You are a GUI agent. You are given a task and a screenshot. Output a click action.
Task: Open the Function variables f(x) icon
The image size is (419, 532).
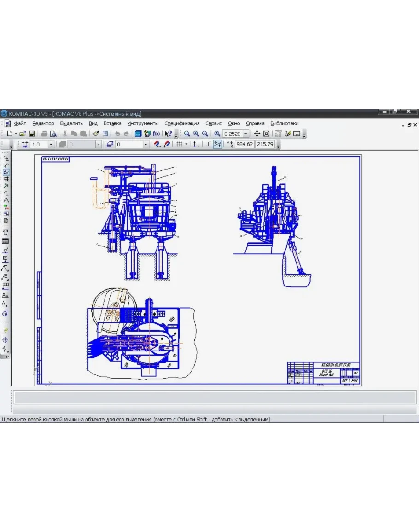157,134
